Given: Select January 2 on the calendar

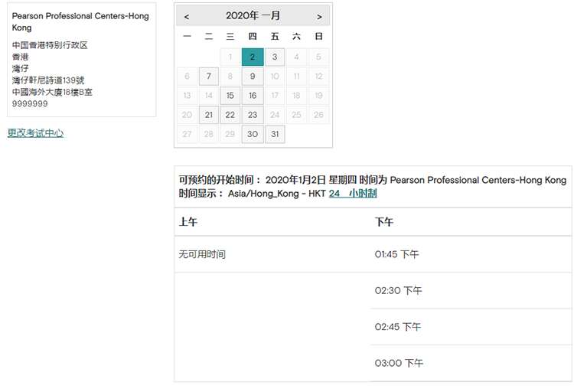Looking at the screenshot, I should [253, 57].
